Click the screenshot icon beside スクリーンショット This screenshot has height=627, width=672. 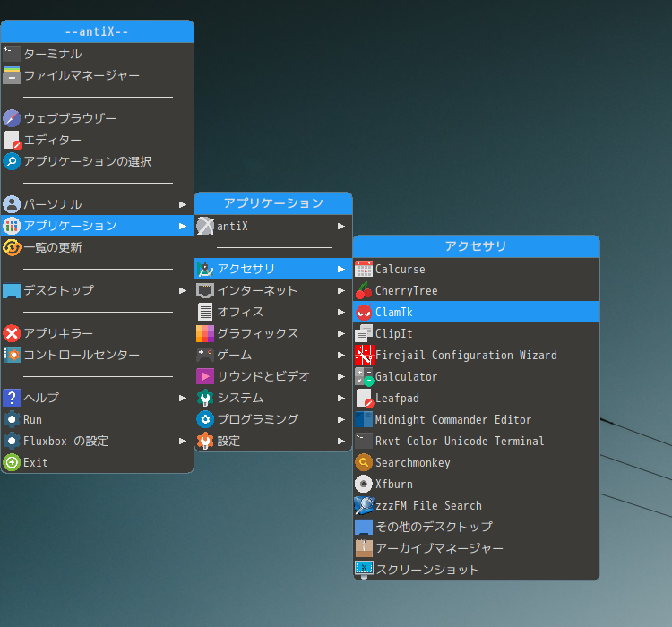coord(364,570)
